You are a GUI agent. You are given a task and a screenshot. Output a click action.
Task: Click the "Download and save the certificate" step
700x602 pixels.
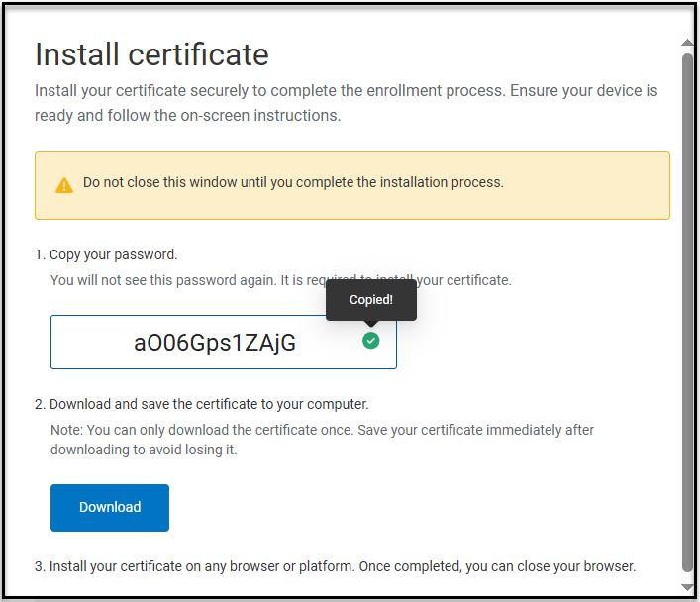pos(208,404)
